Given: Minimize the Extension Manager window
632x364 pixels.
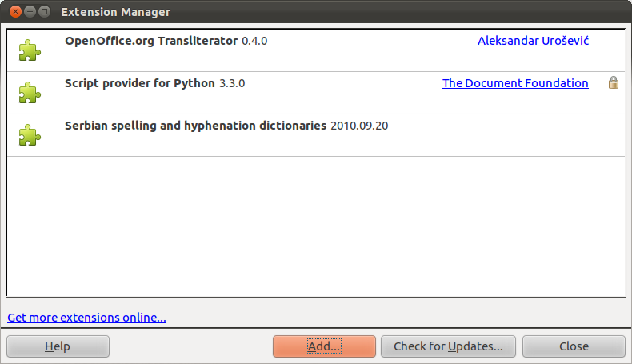Looking at the screenshot, I should [30, 12].
